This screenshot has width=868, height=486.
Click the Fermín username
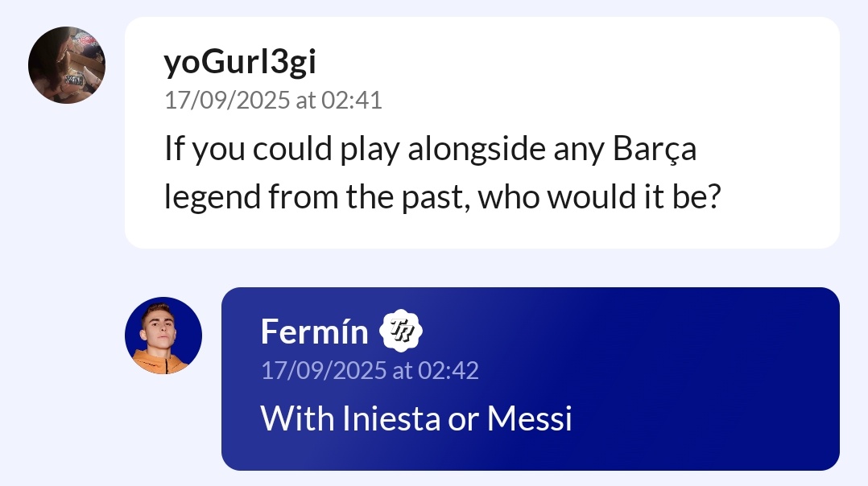314,332
